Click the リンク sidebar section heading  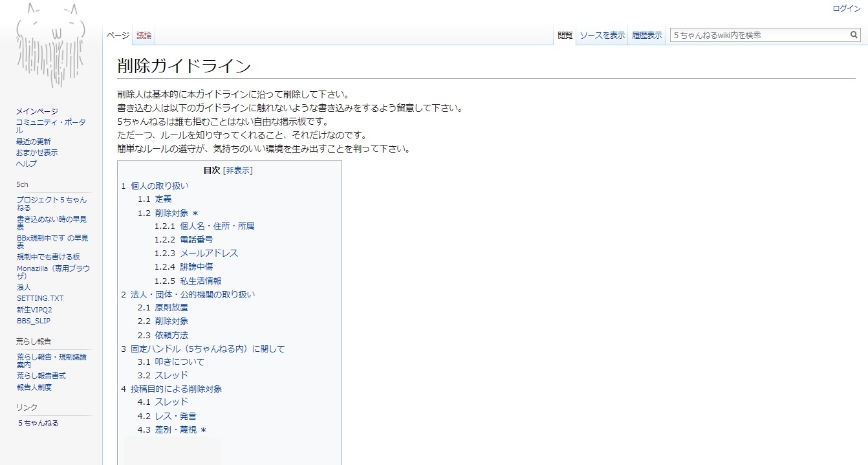27,407
